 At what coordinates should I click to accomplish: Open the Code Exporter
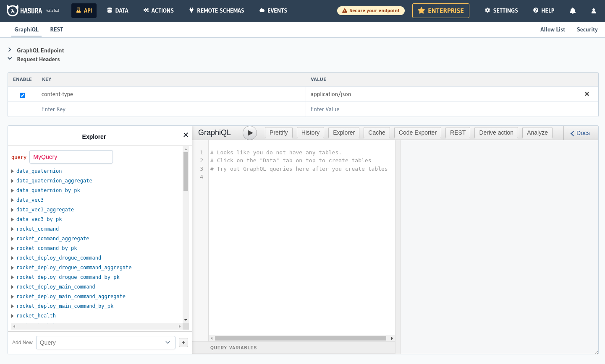[x=418, y=133]
